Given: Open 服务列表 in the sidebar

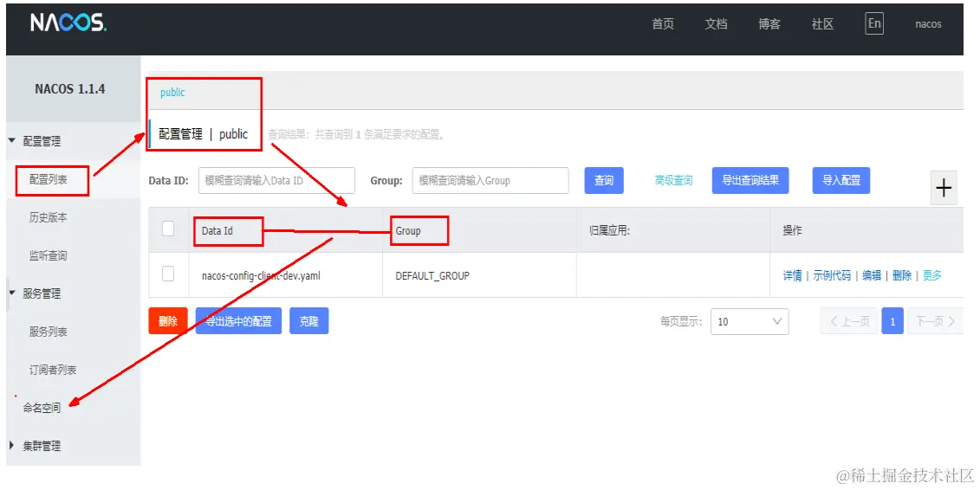Looking at the screenshot, I should click(x=49, y=332).
